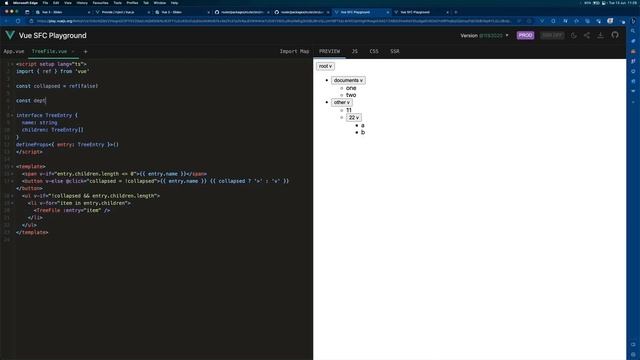Switch to the CSS output tab
Image resolution: width=640 pixels, height=360 pixels.
point(374,51)
